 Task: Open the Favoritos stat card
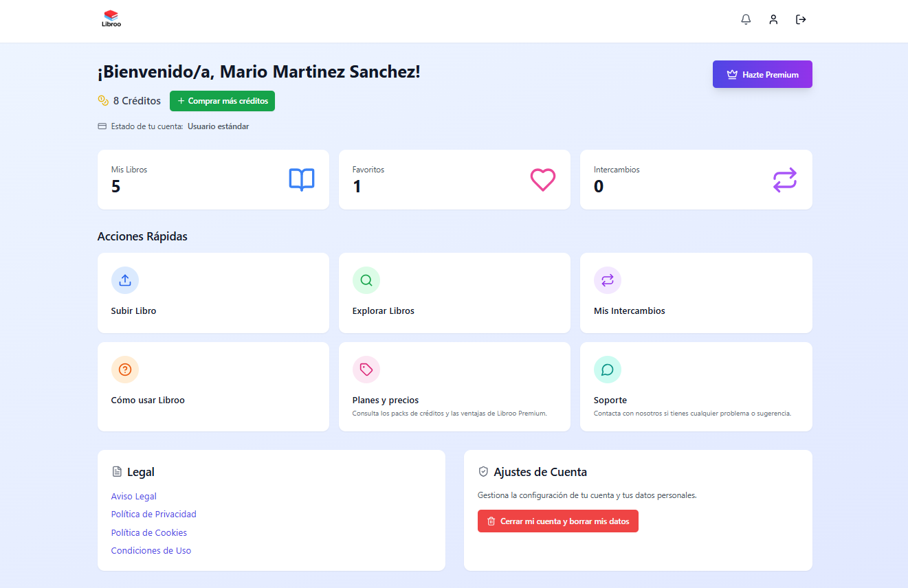pyautogui.click(x=454, y=180)
